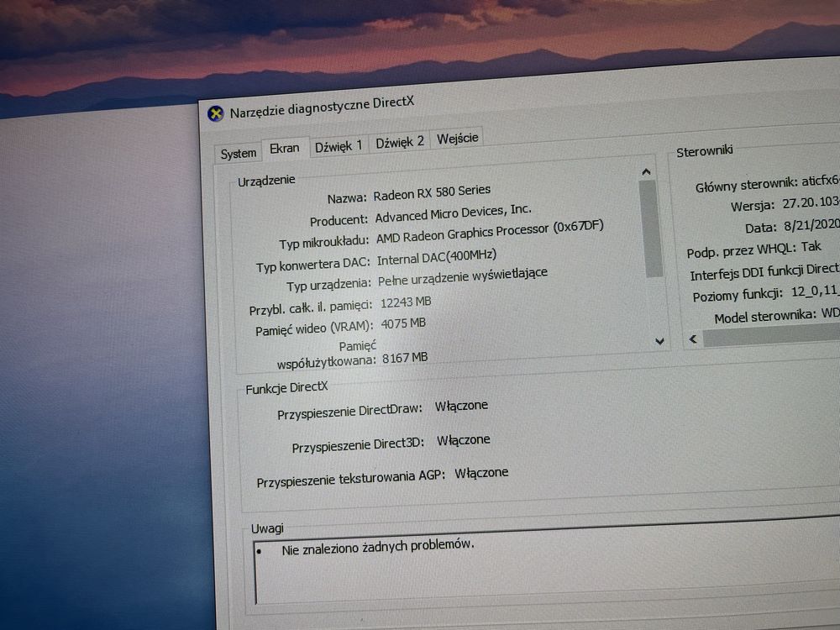Select the Ekran tab
The image size is (840, 630).
coord(285,149)
